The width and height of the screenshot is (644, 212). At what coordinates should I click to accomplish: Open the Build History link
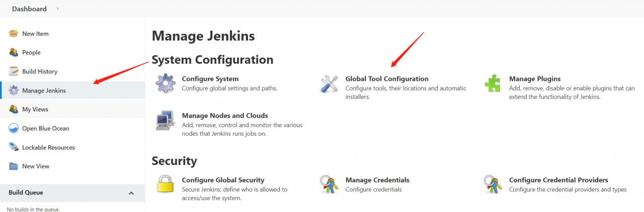[40, 71]
